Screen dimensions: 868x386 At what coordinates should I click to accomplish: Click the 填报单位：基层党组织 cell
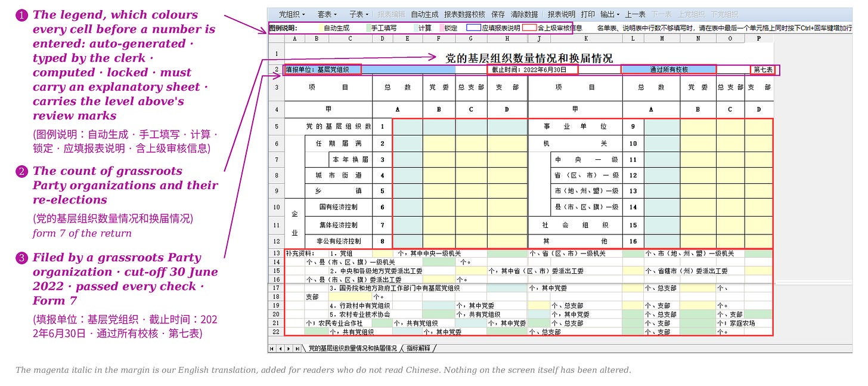[323, 69]
